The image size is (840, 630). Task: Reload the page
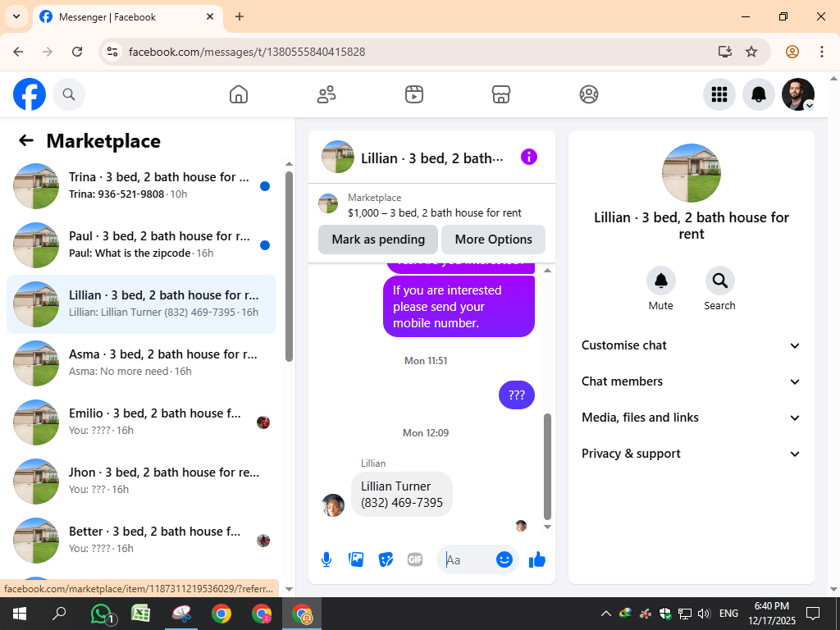click(x=77, y=52)
